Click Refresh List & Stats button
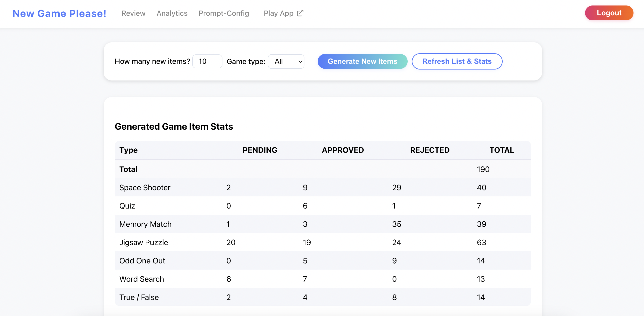Image resolution: width=644 pixels, height=316 pixels. click(x=457, y=61)
